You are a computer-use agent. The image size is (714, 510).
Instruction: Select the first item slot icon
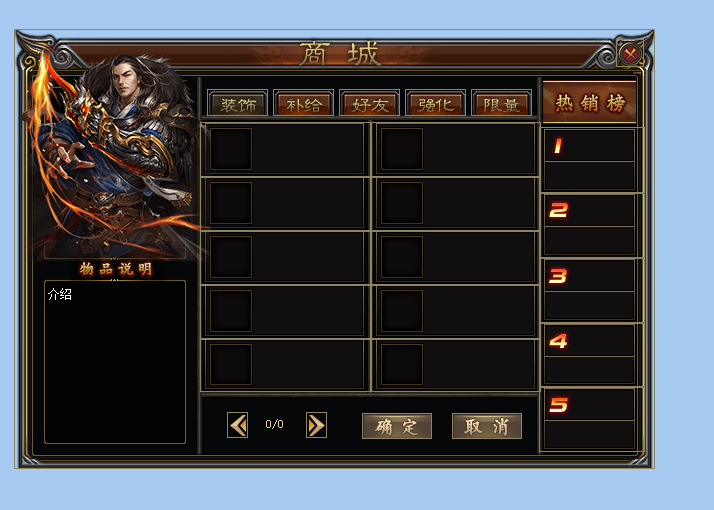coord(231,149)
